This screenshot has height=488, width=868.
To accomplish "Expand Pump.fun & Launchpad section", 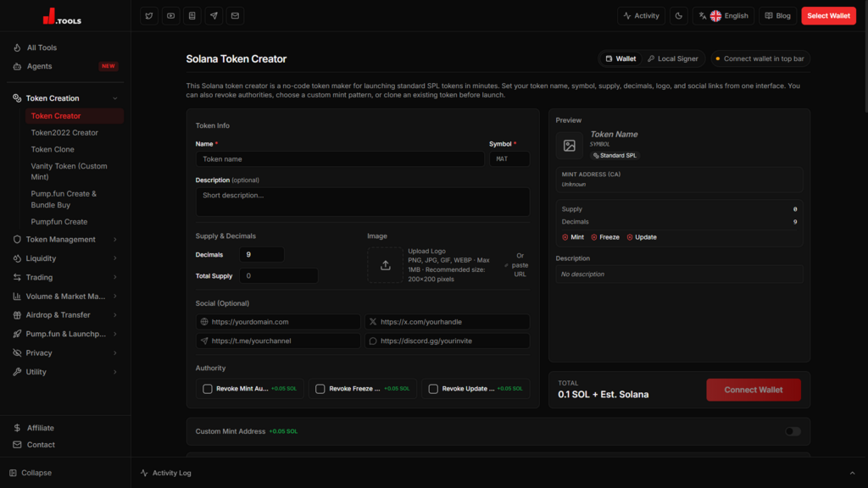I will (x=65, y=334).
